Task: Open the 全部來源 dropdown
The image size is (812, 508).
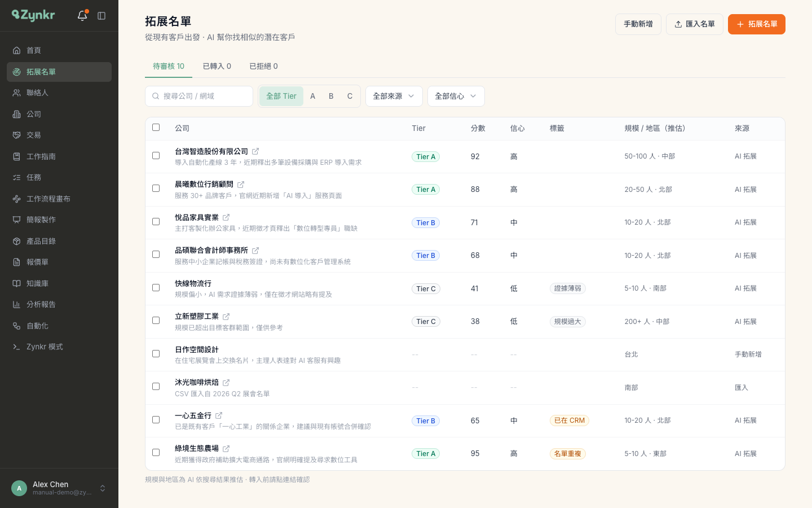Action: pyautogui.click(x=394, y=96)
